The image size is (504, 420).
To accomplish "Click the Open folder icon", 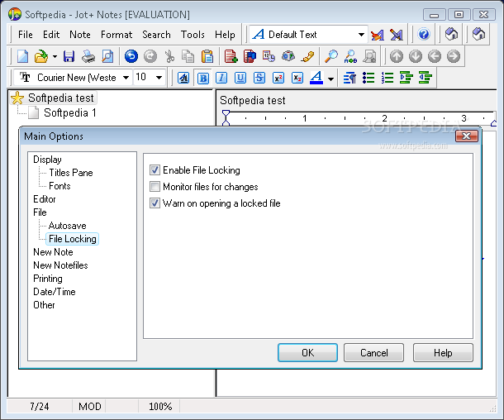I will [x=40, y=56].
